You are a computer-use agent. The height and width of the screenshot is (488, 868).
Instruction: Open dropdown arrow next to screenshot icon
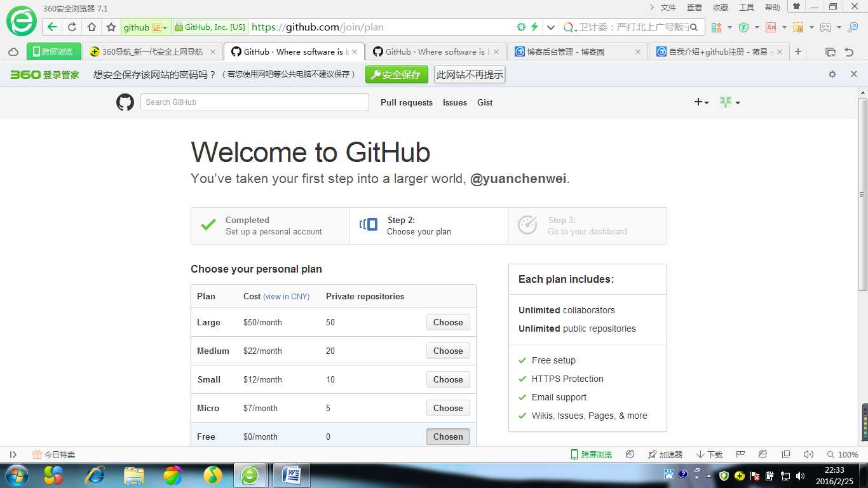click(x=811, y=27)
